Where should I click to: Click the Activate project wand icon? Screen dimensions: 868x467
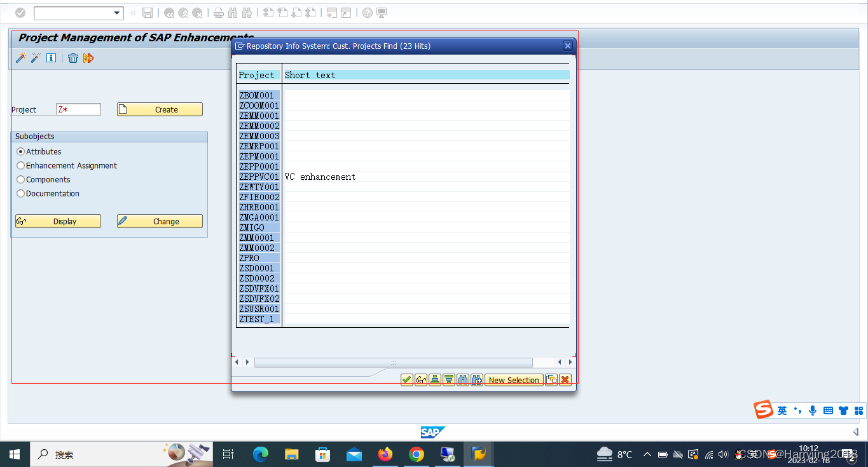pyautogui.click(x=20, y=58)
